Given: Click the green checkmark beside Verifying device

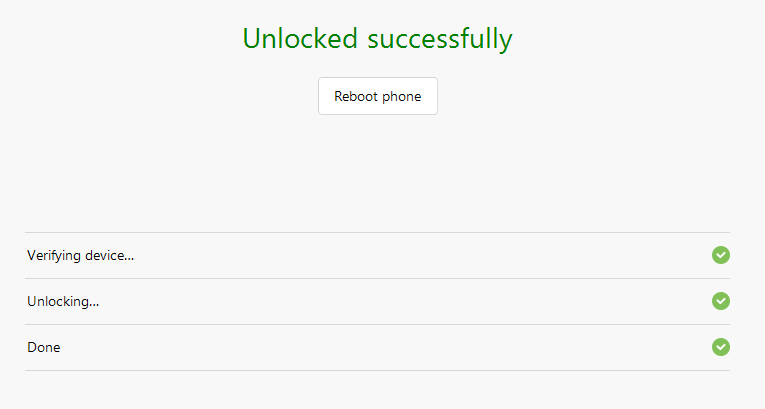Looking at the screenshot, I should (x=720, y=255).
